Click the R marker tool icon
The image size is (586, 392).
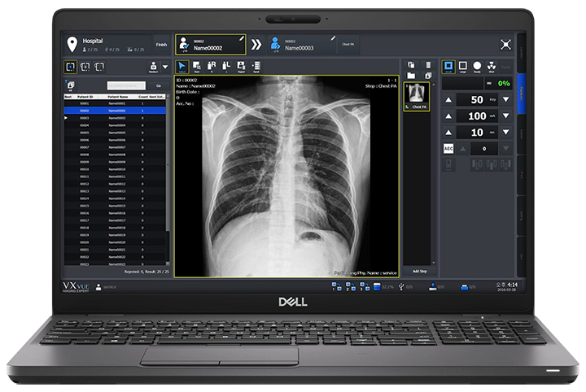[x=212, y=67]
